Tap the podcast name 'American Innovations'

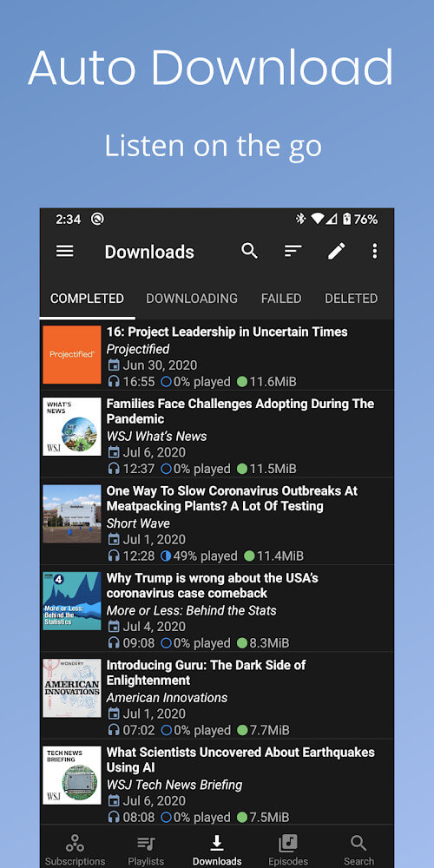click(168, 698)
